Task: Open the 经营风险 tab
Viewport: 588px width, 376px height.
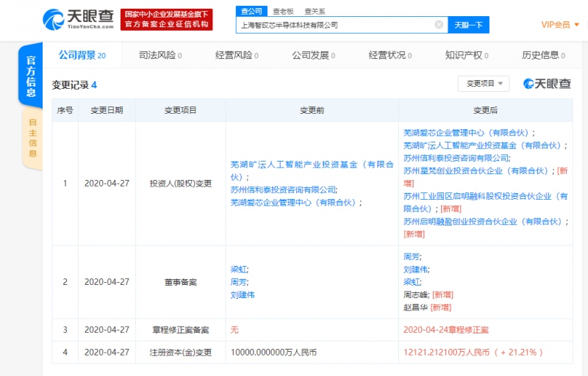Action: coord(237,55)
